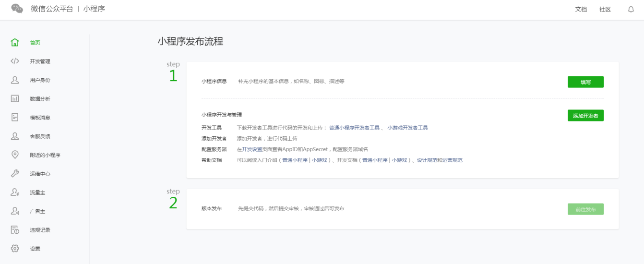Click the 开发管理 code brackets icon
The height and width of the screenshot is (264, 644).
coord(15,61)
